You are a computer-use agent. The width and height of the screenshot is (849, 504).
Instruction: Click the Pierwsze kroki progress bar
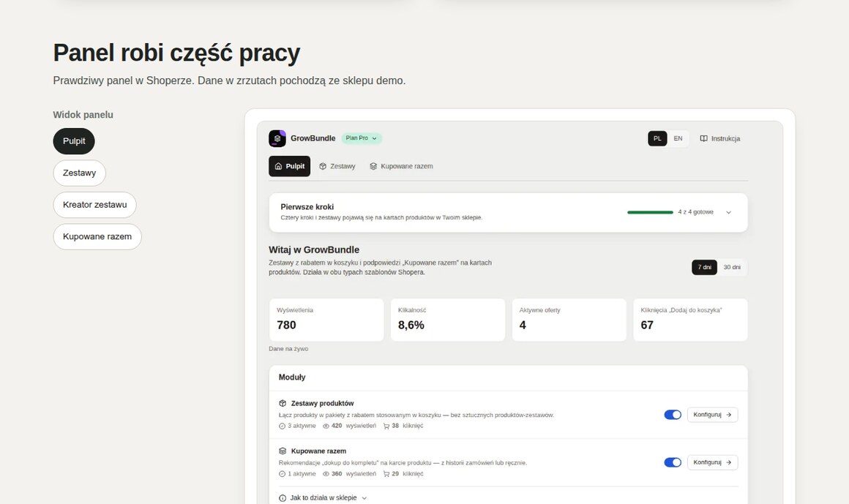click(x=650, y=212)
